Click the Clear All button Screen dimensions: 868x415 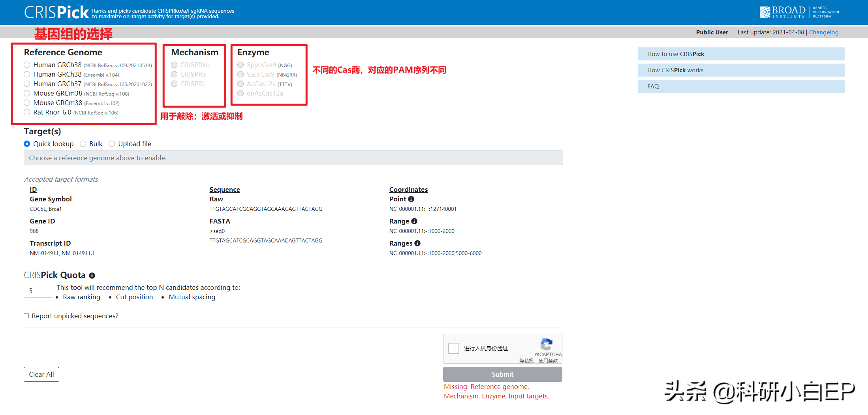coord(41,374)
